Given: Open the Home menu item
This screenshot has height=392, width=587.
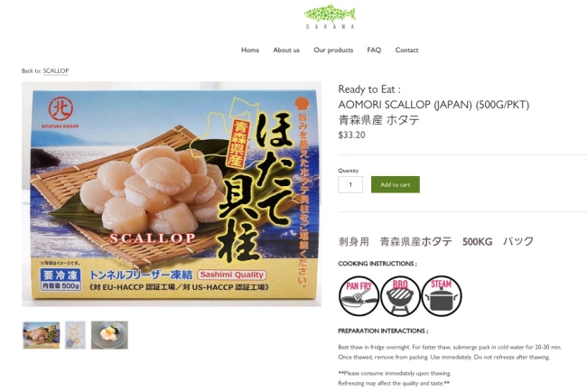Looking at the screenshot, I should click(250, 50).
